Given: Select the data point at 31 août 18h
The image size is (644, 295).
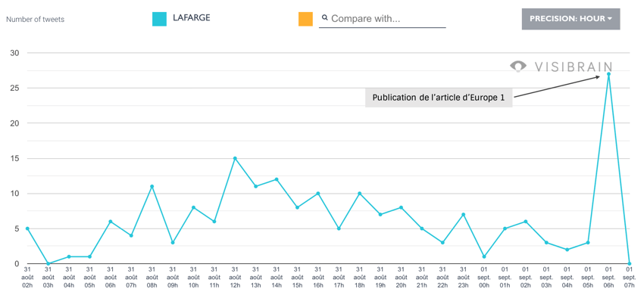Looking at the screenshot, I should coord(359,193).
